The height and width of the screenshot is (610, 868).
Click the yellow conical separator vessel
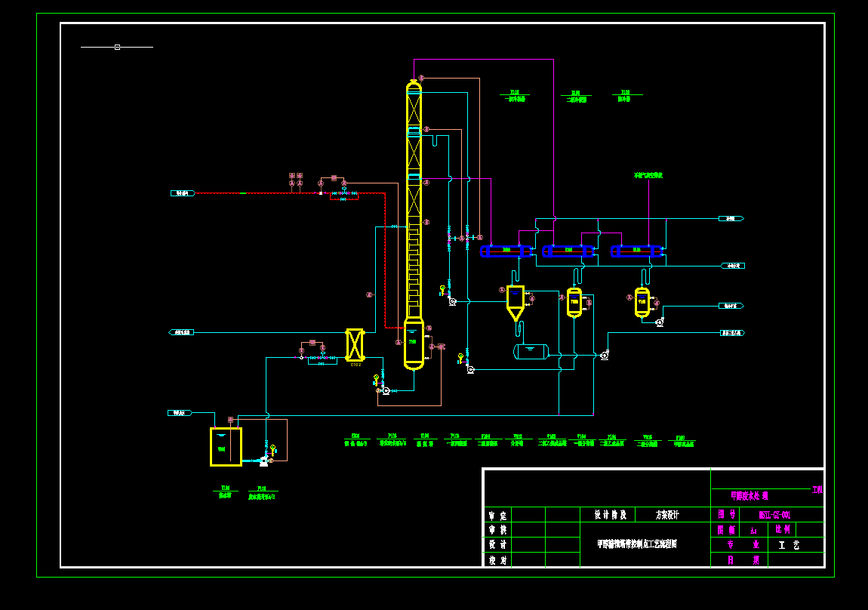pyautogui.click(x=516, y=303)
